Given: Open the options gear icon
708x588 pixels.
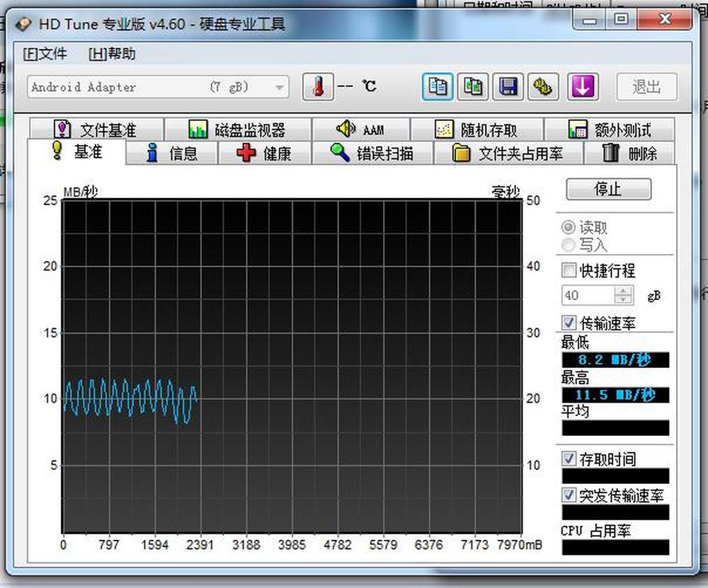Looking at the screenshot, I should 542,87.
